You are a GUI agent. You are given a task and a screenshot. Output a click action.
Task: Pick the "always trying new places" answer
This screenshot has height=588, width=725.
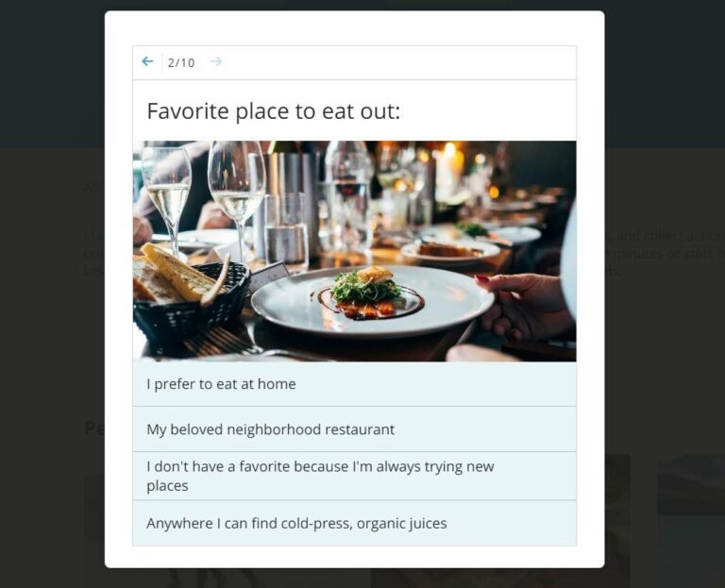point(354,476)
